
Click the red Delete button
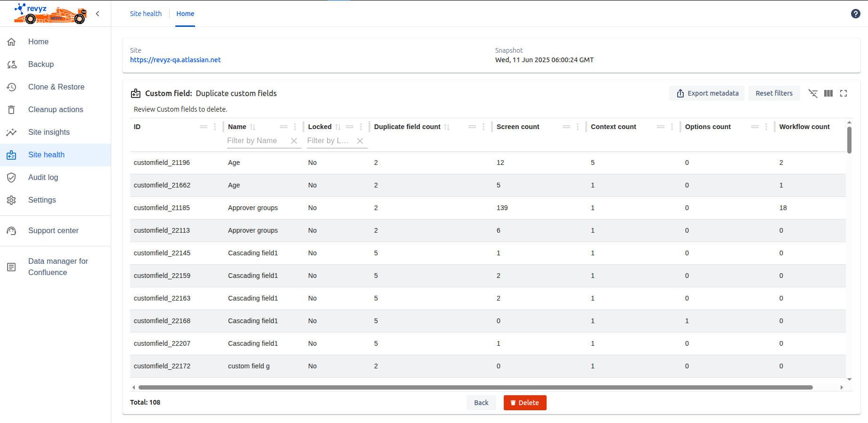524,403
